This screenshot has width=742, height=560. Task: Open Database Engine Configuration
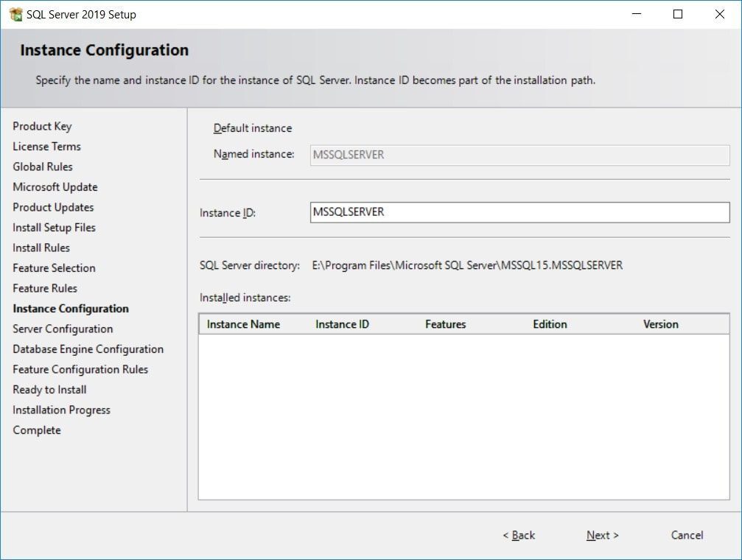click(88, 349)
